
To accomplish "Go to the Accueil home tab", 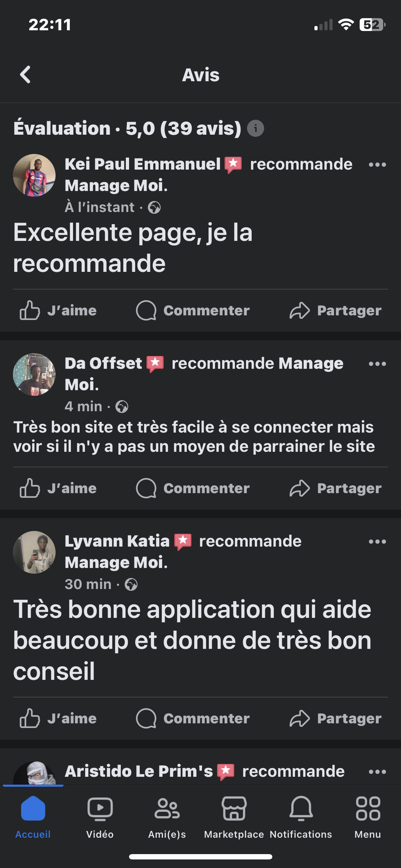I will tap(33, 815).
